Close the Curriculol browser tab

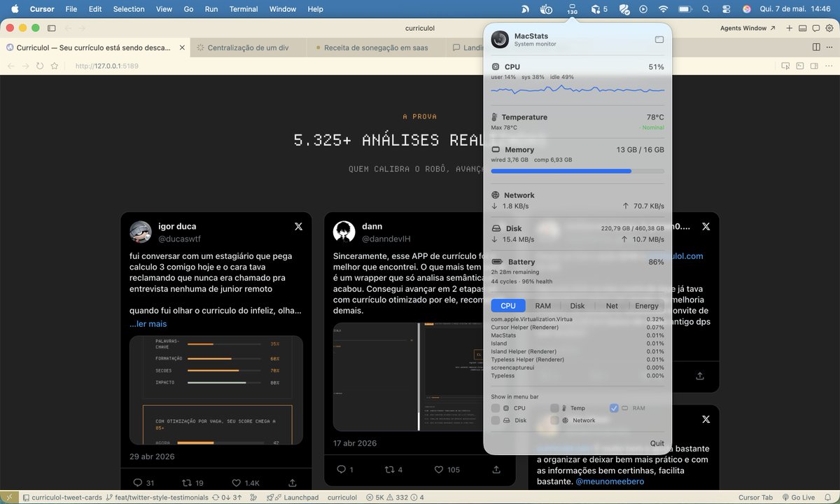(183, 48)
